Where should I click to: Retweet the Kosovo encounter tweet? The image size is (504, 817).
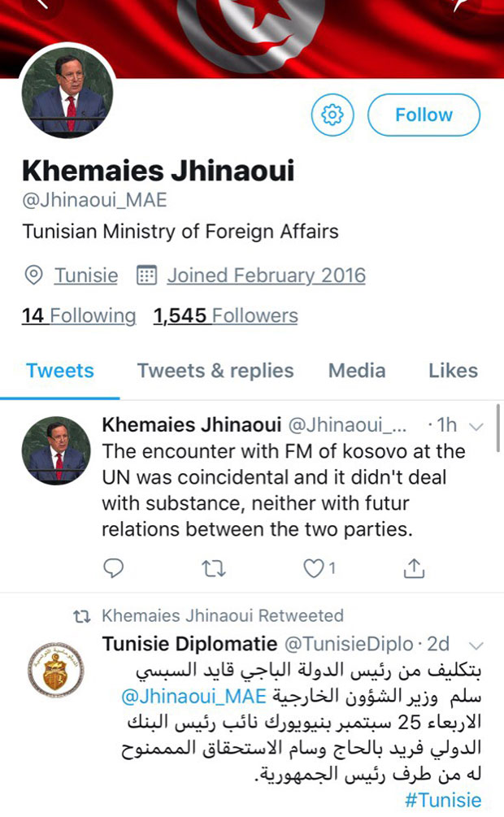211,569
